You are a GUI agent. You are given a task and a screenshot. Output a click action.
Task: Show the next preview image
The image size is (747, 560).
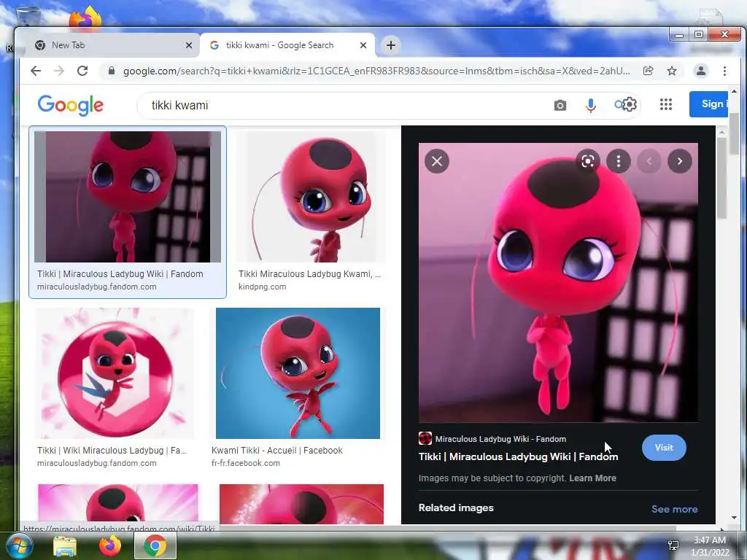tap(680, 161)
